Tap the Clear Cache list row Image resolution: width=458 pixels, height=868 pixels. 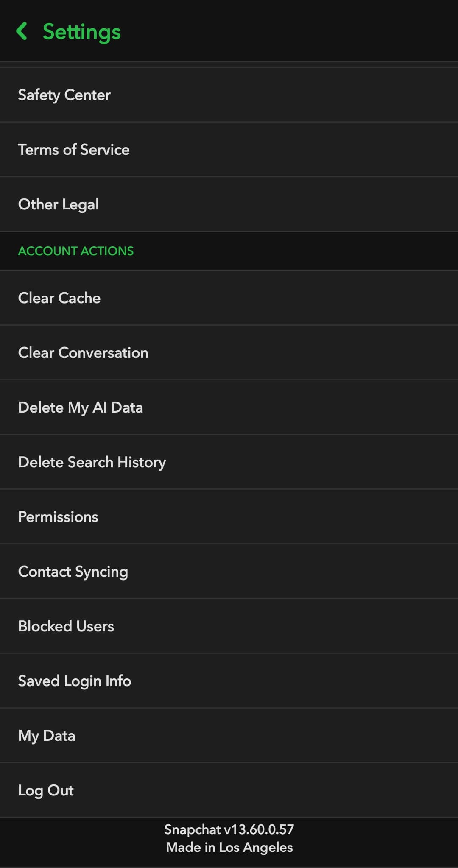click(x=229, y=298)
